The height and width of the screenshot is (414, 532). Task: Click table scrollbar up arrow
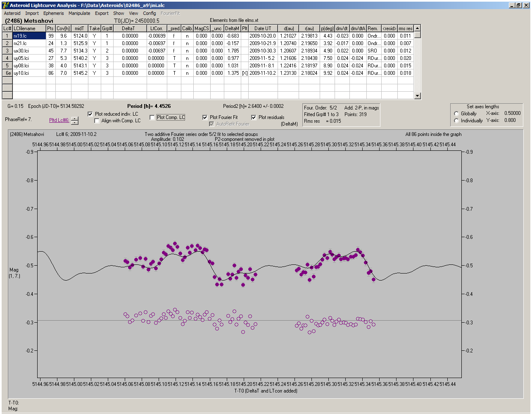click(417, 28)
